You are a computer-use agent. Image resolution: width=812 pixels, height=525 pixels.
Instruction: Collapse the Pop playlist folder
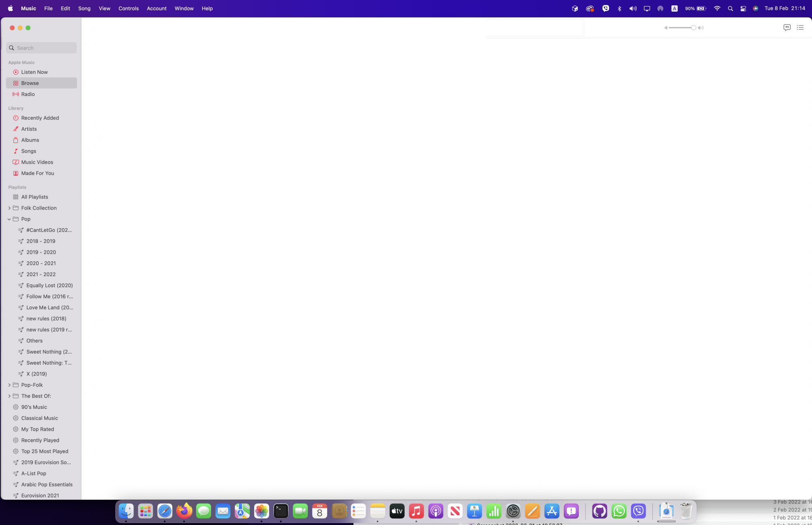pos(9,219)
